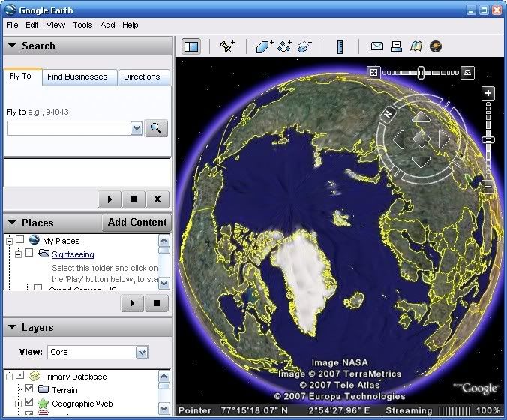Tilt view with right tilt-slider icon

click(x=467, y=73)
